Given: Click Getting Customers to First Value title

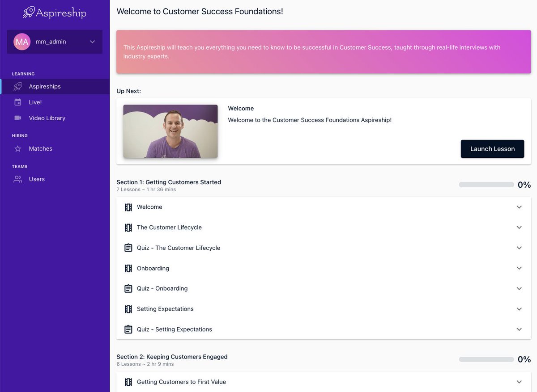Looking at the screenshot, I should tap(181, 382).
